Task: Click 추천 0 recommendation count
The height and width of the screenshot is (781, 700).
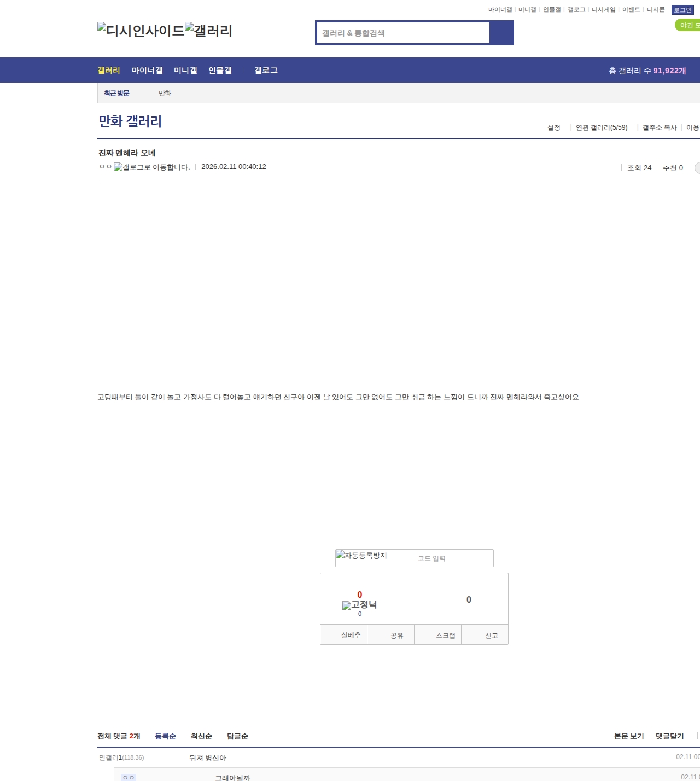Action: (673, 167)
